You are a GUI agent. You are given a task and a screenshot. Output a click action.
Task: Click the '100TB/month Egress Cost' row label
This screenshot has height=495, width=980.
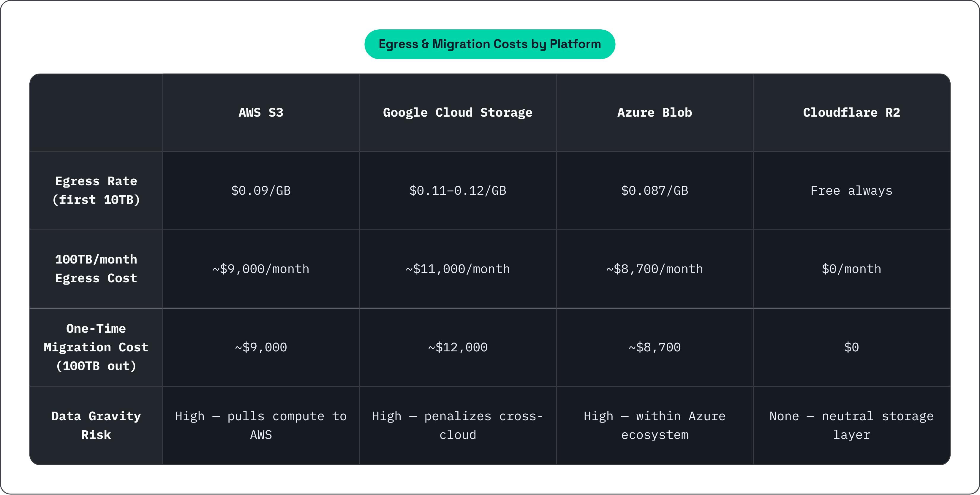(96, 269)
